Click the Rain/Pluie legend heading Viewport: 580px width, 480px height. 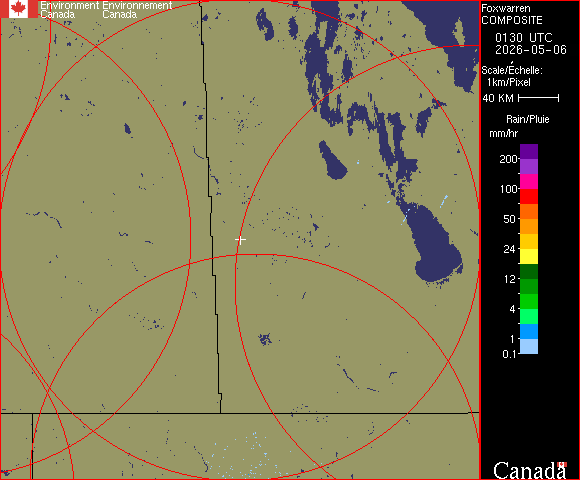click(527, 119)
